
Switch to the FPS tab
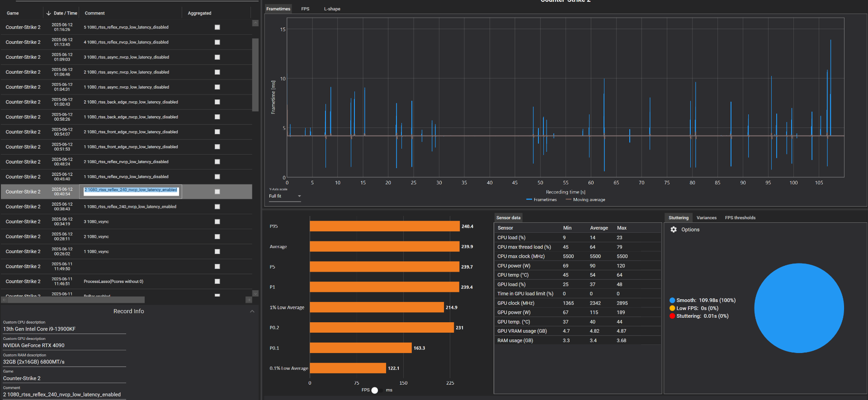tap(305, 9)
